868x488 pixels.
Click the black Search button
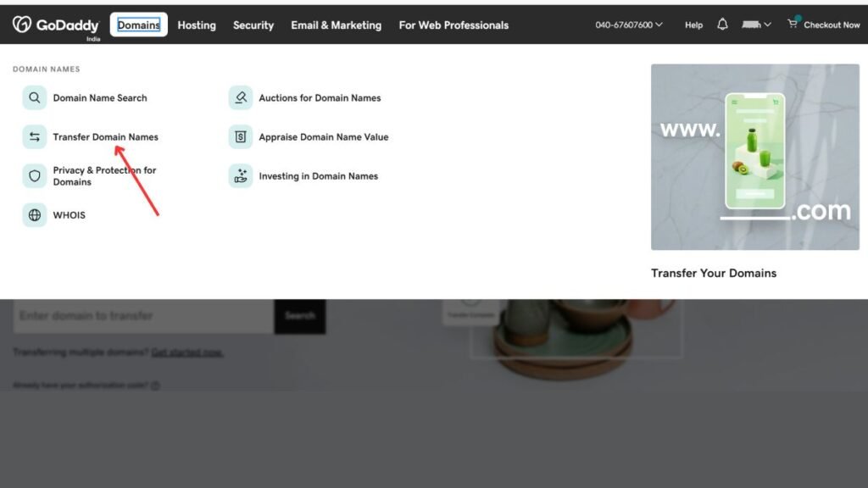300,316
